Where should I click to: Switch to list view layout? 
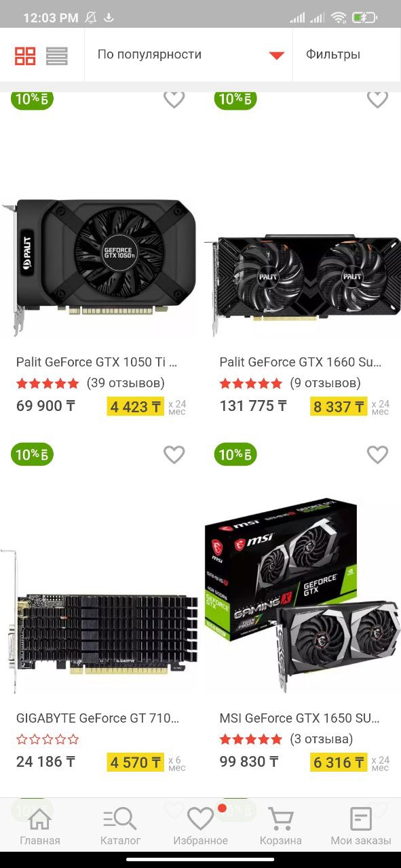pos(57,56)
